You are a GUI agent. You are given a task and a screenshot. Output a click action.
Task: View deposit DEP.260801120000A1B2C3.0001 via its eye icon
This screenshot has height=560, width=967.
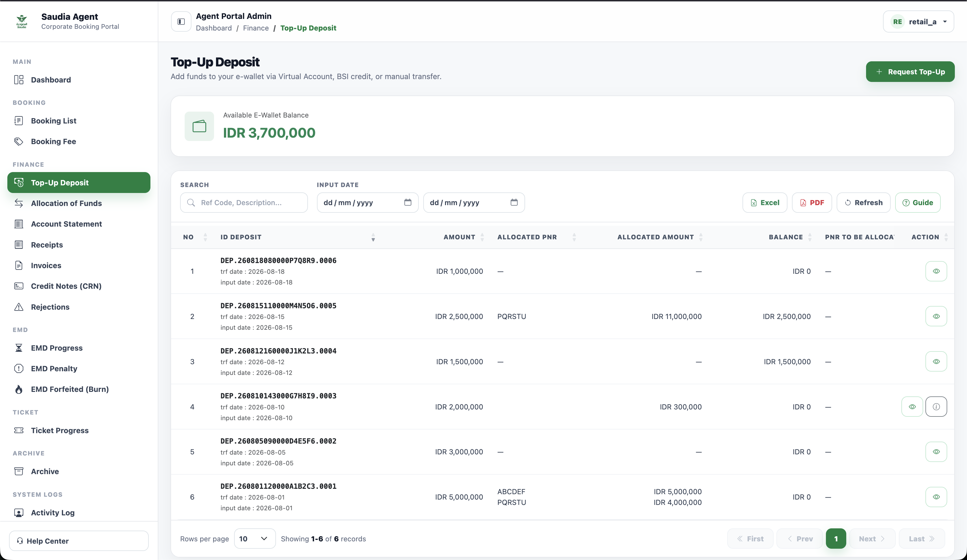pyautogui.click(x=936, y=497)
